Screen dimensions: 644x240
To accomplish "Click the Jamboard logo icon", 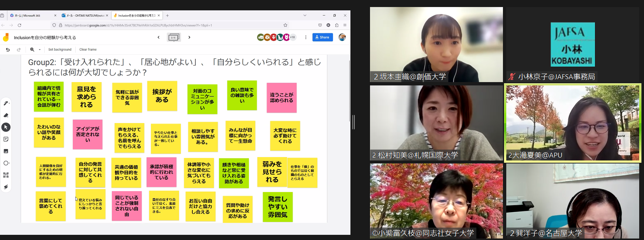I will click(6, 37).
